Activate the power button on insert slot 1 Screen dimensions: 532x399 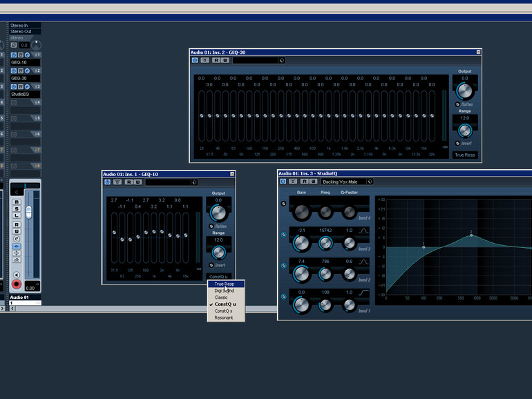14,55
